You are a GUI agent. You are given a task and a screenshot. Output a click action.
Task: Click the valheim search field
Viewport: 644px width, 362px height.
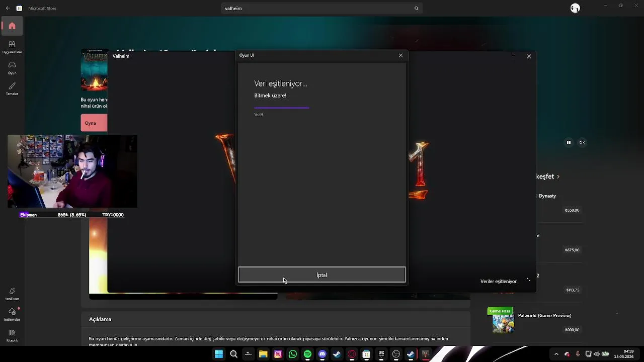click(321, 8)
